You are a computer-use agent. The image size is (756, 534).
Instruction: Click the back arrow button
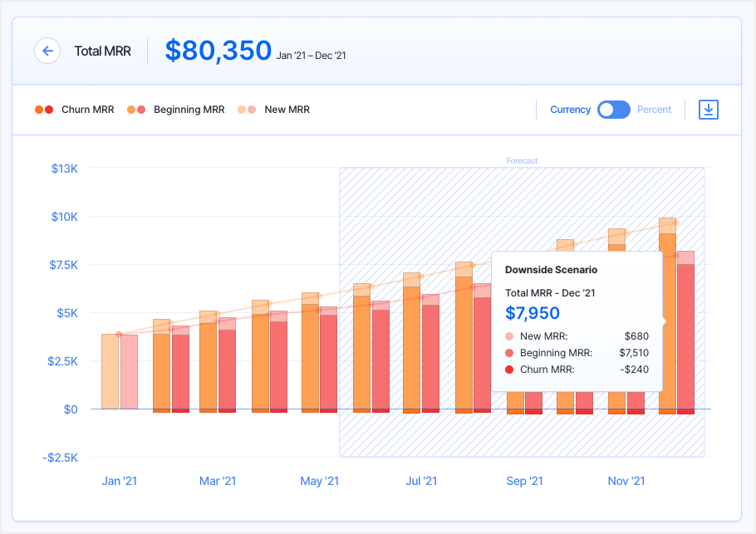47,51
